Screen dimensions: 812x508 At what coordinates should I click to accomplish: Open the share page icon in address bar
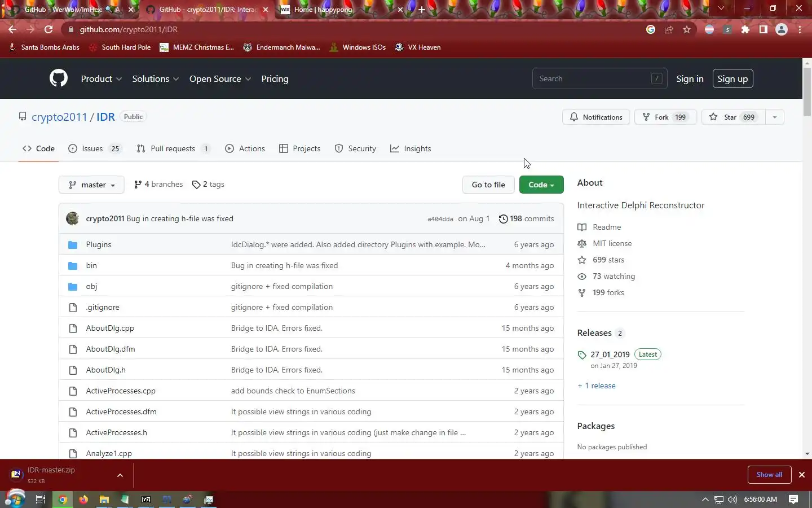[669, 29]
